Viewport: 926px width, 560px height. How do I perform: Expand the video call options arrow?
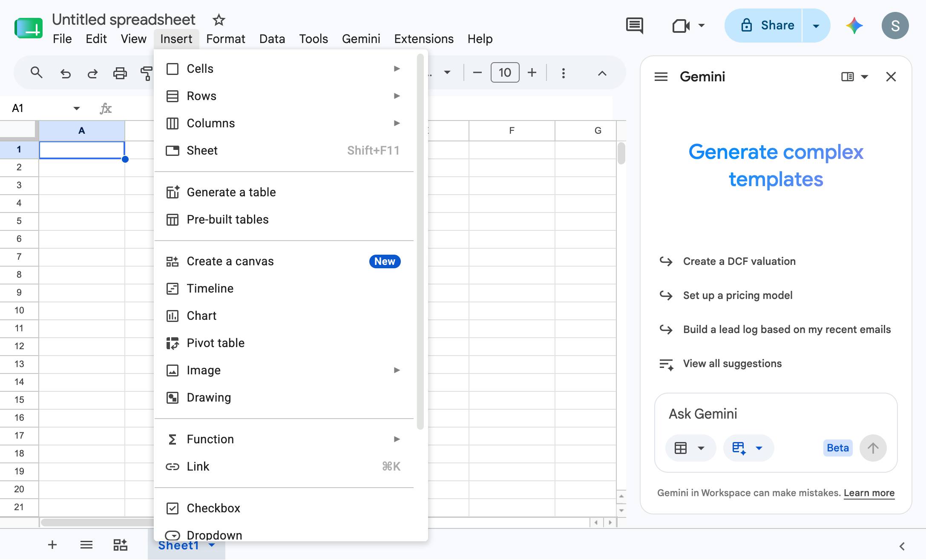[x=701, y=26]
